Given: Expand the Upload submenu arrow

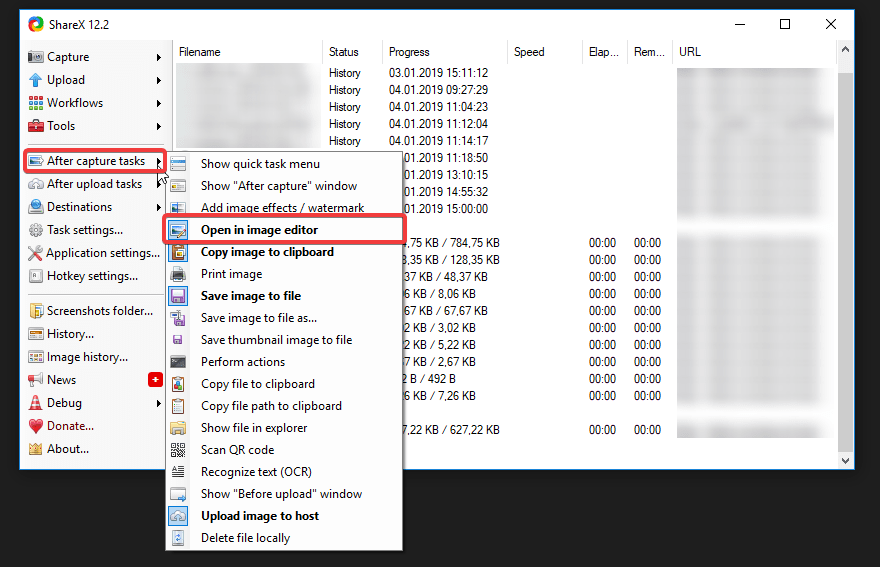Looking at the screenshot, I should [x=159, y=80].
